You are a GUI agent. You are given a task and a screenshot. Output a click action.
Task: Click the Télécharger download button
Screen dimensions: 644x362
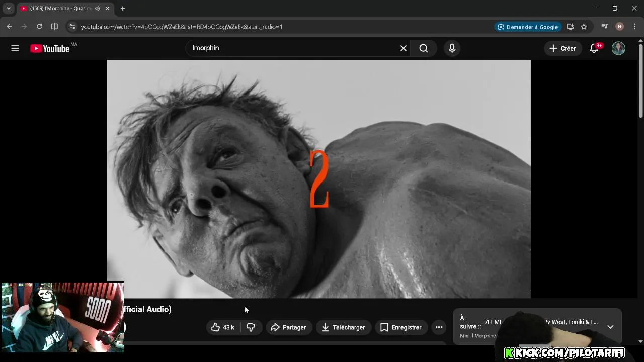(344, 327)
